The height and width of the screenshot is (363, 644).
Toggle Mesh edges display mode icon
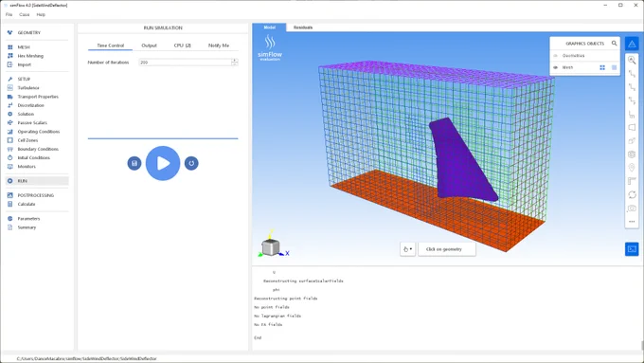(602, 67)
